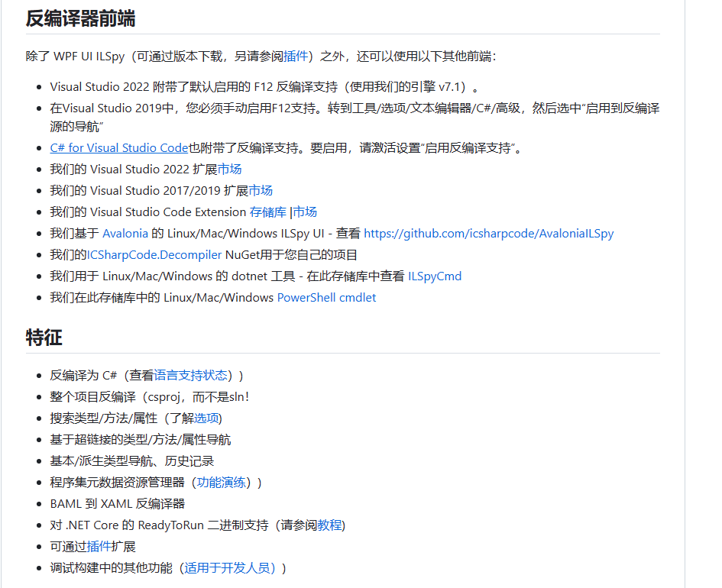Open 语言支持状态 link
Image resolution: width=722 pixels, height=588 pixels.
pyautogui.click(x=191, y=376)
